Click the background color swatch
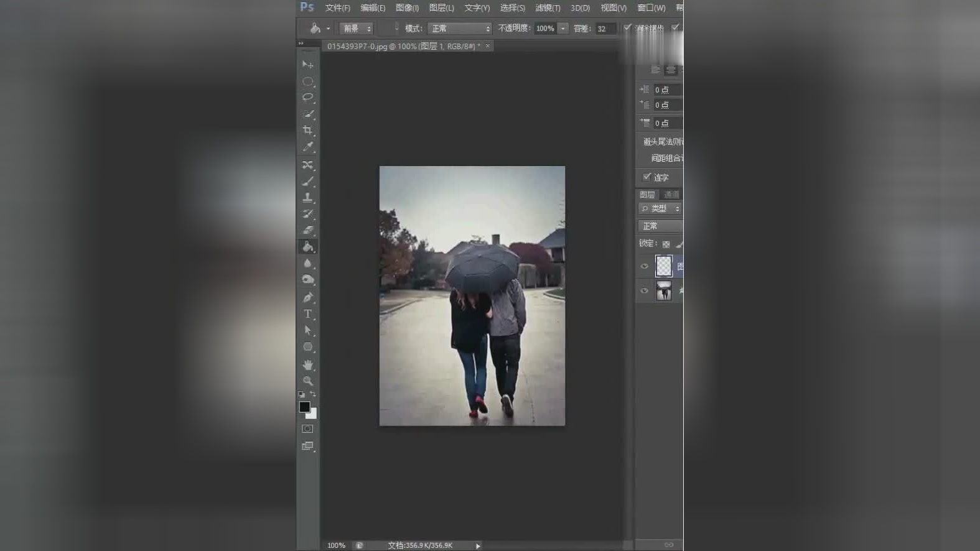980x551 pixels. [x=312, y=415]
